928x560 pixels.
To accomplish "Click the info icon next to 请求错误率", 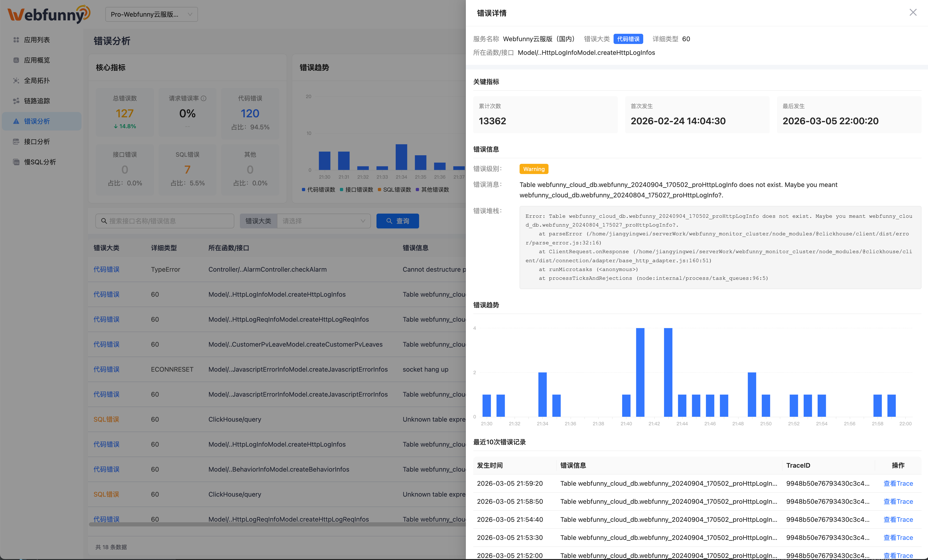I will [x=204, y=98].
